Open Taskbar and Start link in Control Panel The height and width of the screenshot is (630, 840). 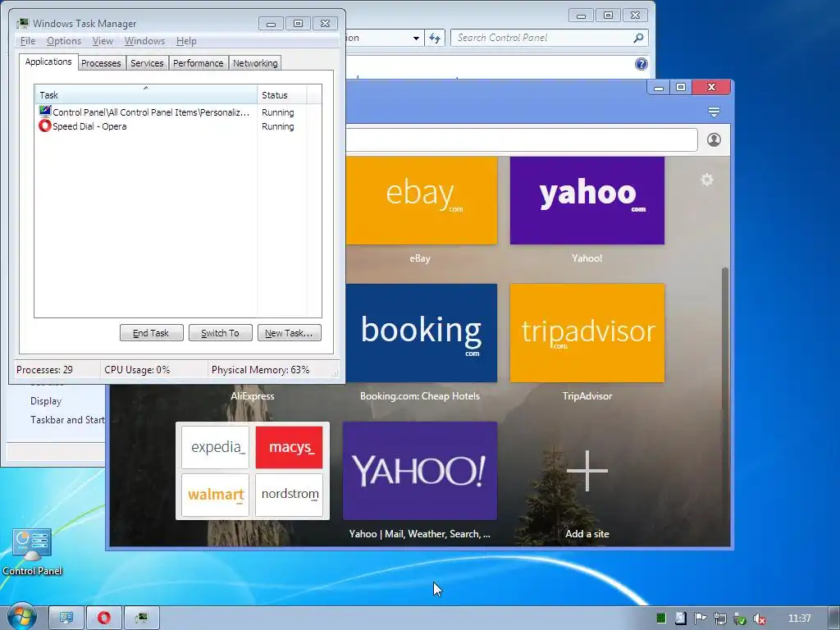click(x=67, y=420)
